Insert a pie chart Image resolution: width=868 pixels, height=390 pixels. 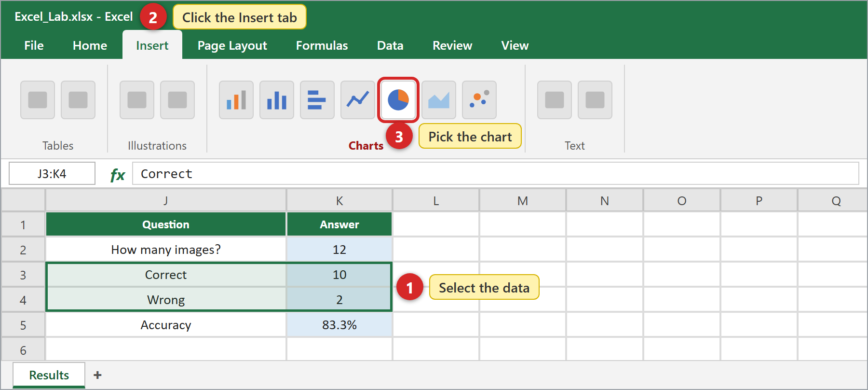[x=398, y=100]
